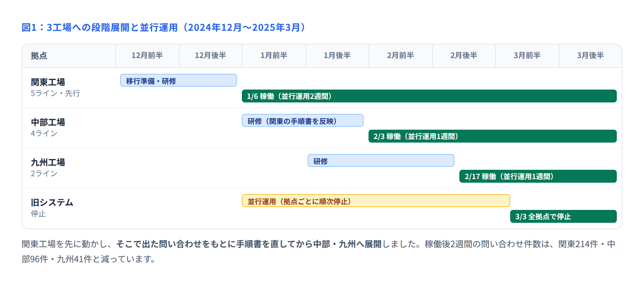Viewport: 644px width, 288px height.
Task: Select the 停止 subtitle under 旧システム
Action: pyautogui.click(x=38, y=213)
